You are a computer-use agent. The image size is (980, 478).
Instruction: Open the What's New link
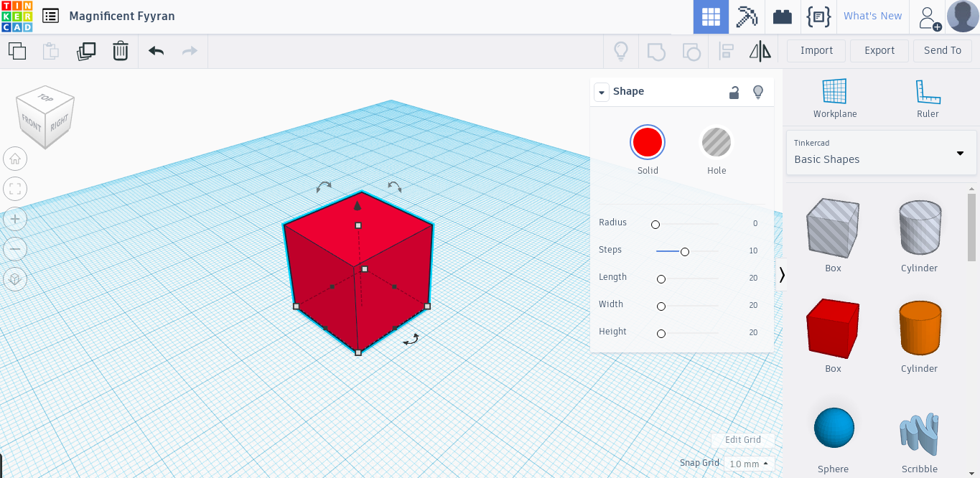tap(872, 16)
